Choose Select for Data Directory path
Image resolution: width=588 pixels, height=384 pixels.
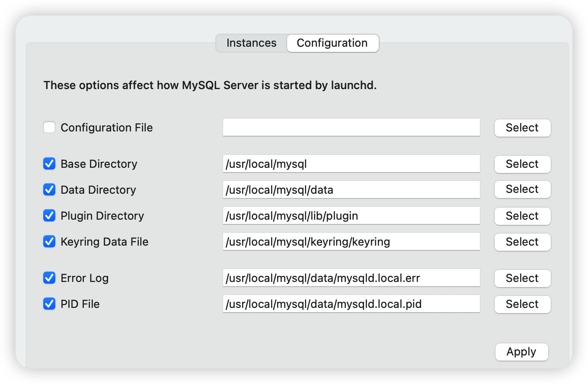(x=522, y=189)
